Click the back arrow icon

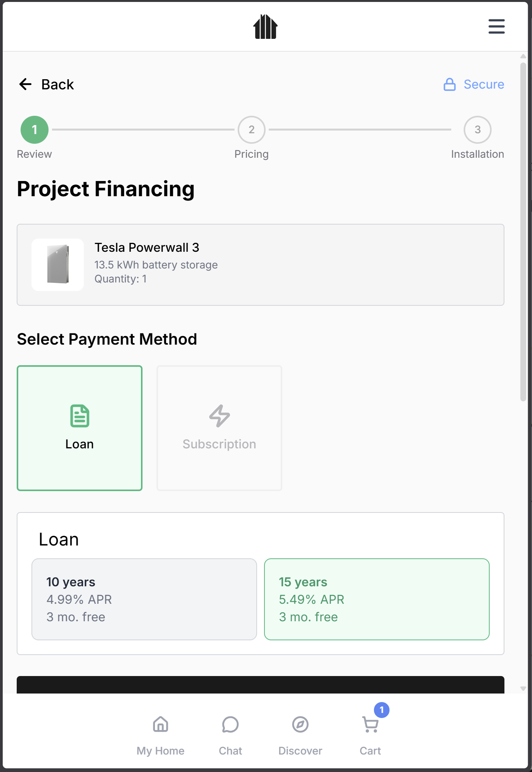pos(26,84)
